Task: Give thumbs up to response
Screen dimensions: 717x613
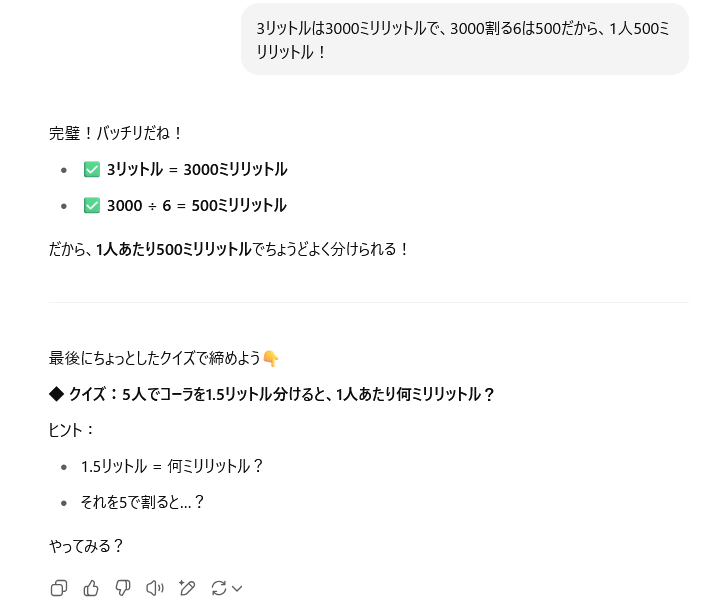Action: [91, 588]
